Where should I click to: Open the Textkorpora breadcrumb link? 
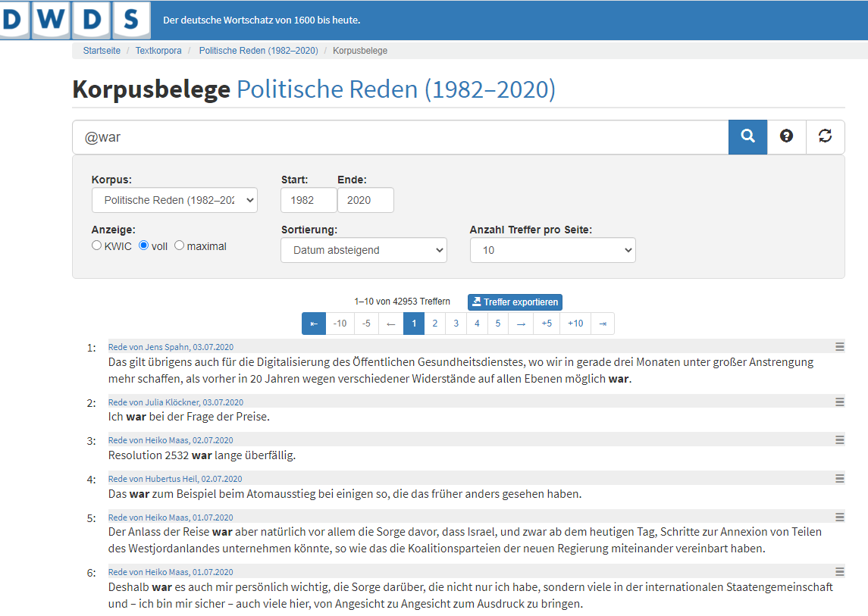[x=158, y=51]
